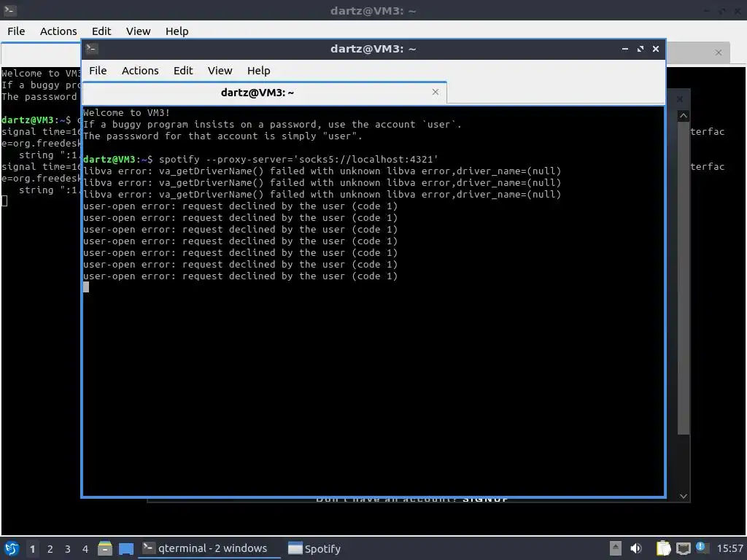Viewport: 747px width, 560px height.
Task: Click the Spotify window scrollbar up arrow
Action: point(683,116)
